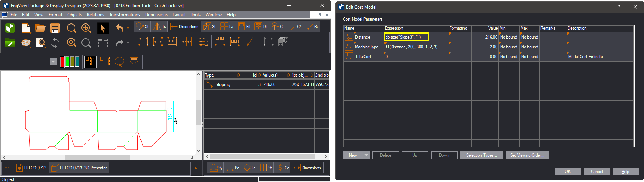This screenshot has height=182, width=644.
Task: Create a new document with the blank page icon
Action: 26,28
